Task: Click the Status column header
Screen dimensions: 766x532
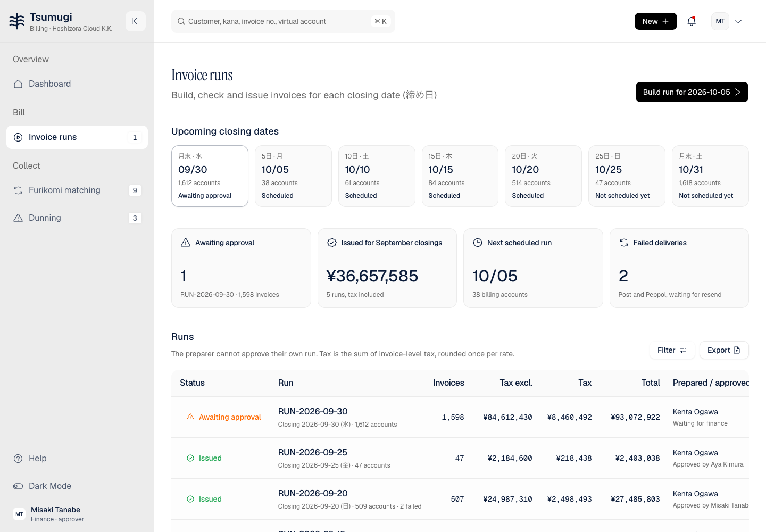Action: click(x=192, y=383)
